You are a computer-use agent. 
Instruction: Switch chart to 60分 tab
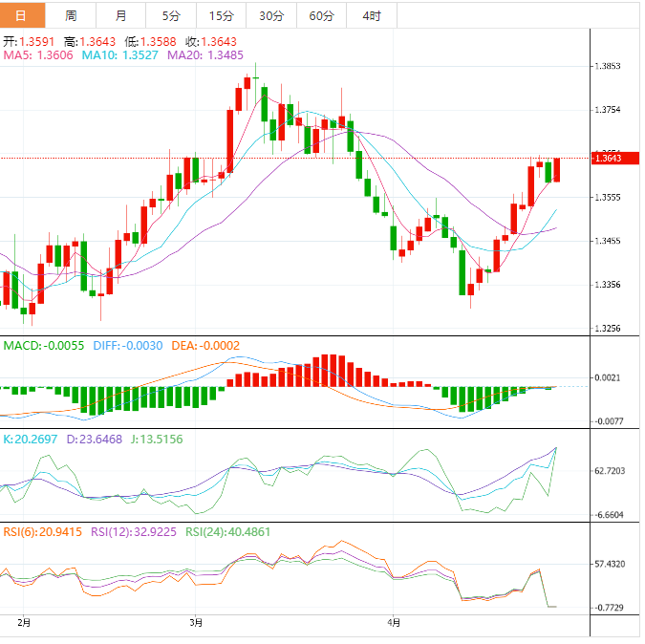click(322, 15)
